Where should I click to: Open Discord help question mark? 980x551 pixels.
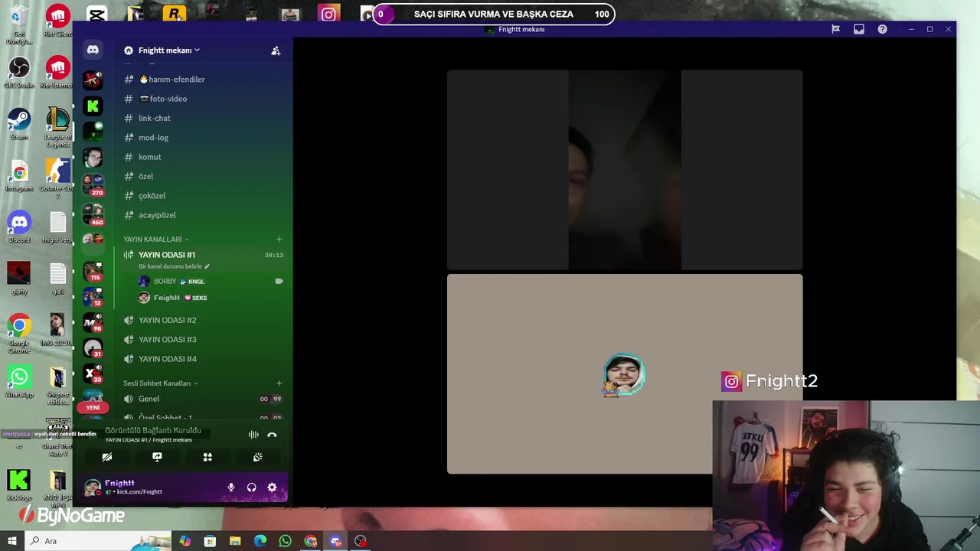coord(882,29)
